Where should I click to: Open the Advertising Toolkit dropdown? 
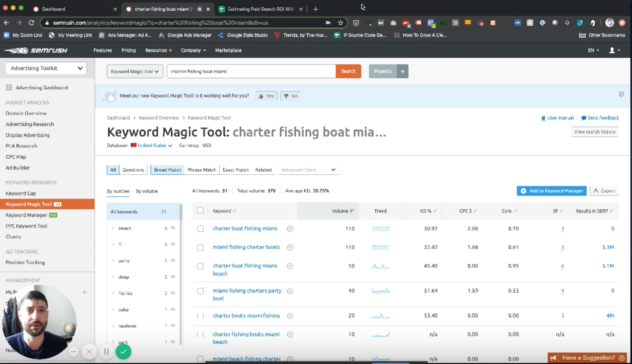tap(46, 68)
